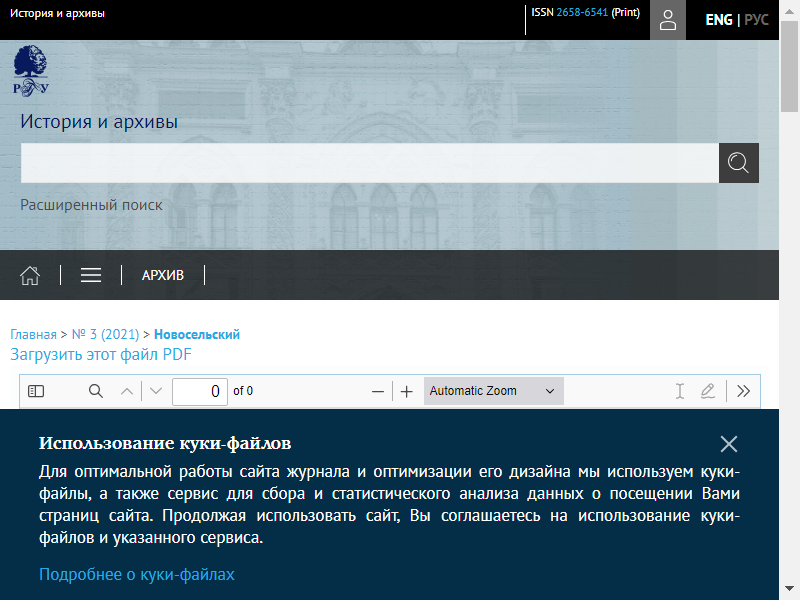This screenshot has height=600, width=800.
Task: Open the АРХИВ menu item
Action: [163, 276]
